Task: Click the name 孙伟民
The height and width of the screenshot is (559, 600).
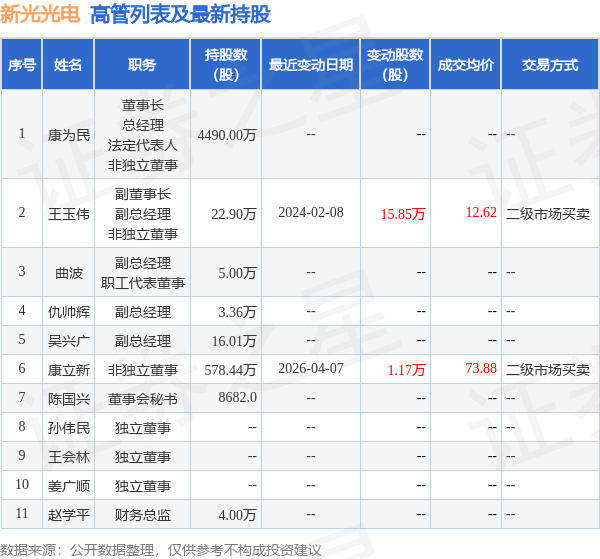Action: coord(69,428)
